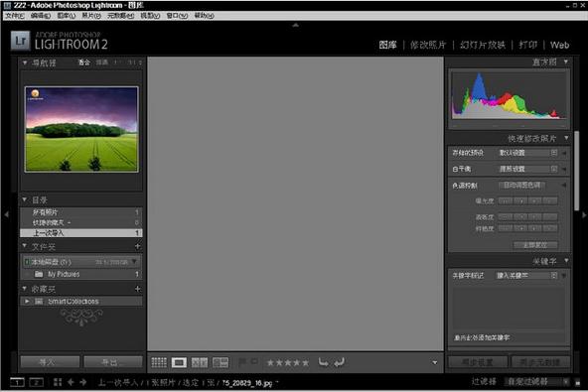Viewport: 588px width, 392px height.
Task: Click the My Pictures folder icon
Action: [39, 274]
